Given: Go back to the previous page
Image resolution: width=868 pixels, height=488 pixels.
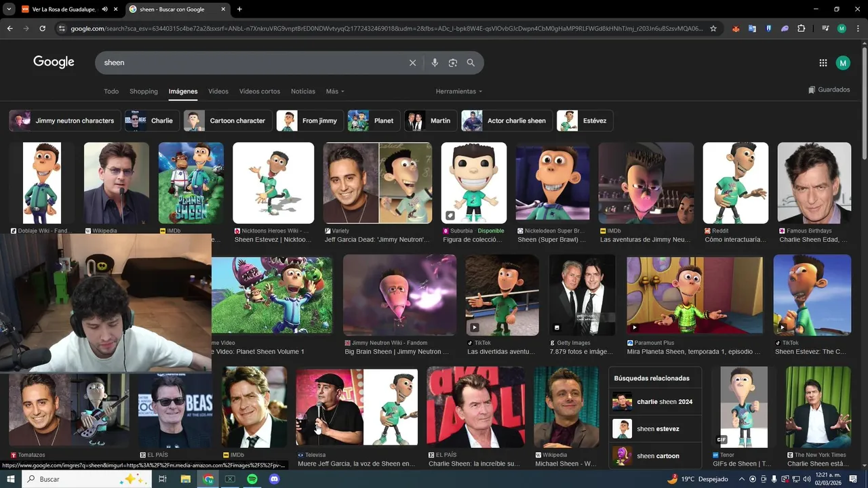Looking at the screenshot, I should (x=10, y=28).
